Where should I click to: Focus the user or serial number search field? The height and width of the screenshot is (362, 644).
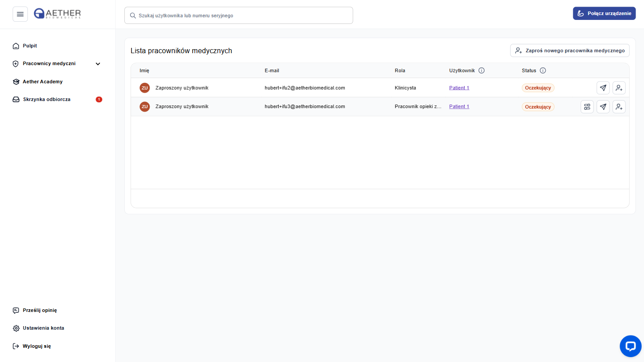coord(239,15)
